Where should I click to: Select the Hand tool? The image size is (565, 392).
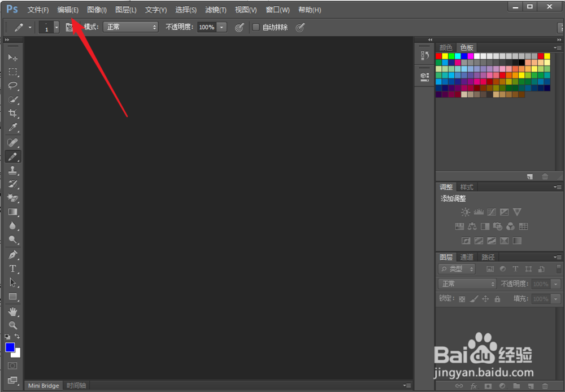coord(12,312)
